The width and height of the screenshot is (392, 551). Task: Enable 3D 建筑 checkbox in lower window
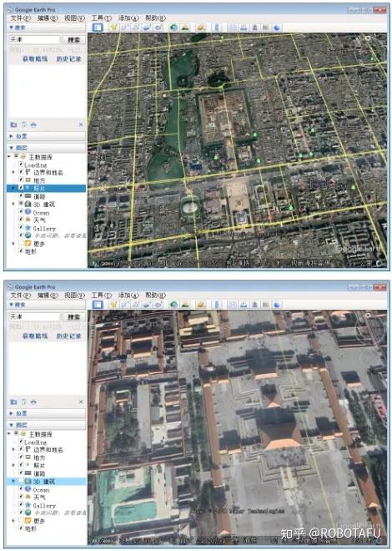pyautogui.click(x=21, y=481)
